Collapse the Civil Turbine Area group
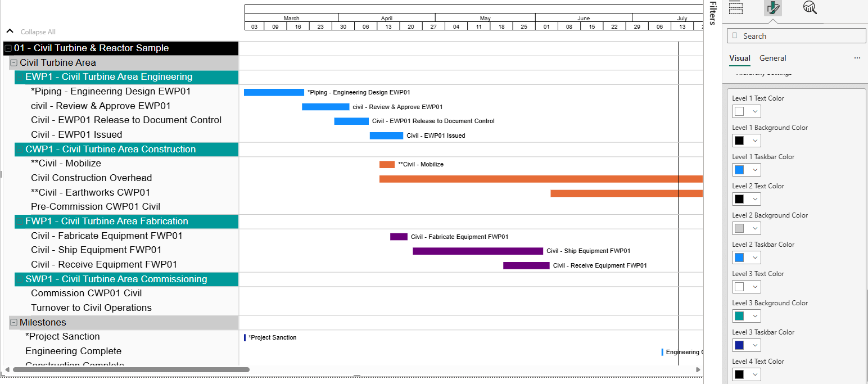 [14, 63]
